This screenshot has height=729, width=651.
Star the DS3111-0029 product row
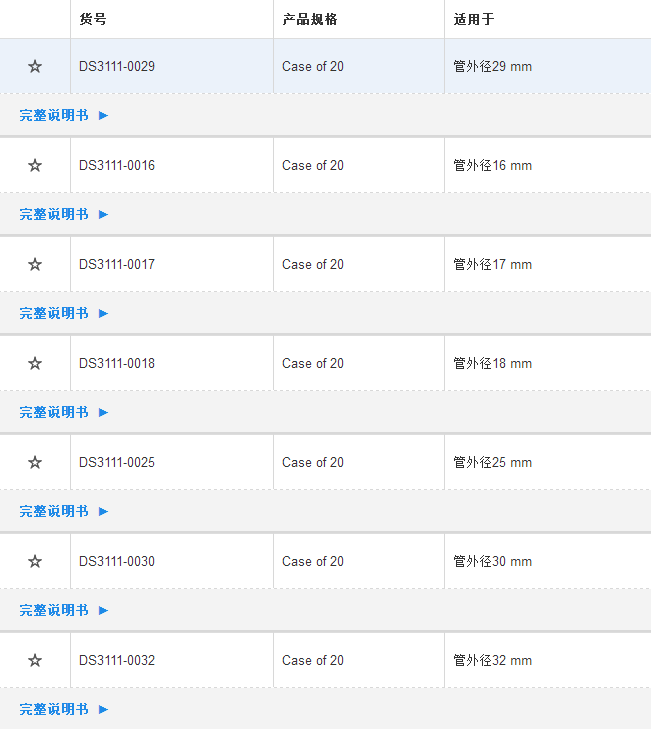[x=35, y=66]
